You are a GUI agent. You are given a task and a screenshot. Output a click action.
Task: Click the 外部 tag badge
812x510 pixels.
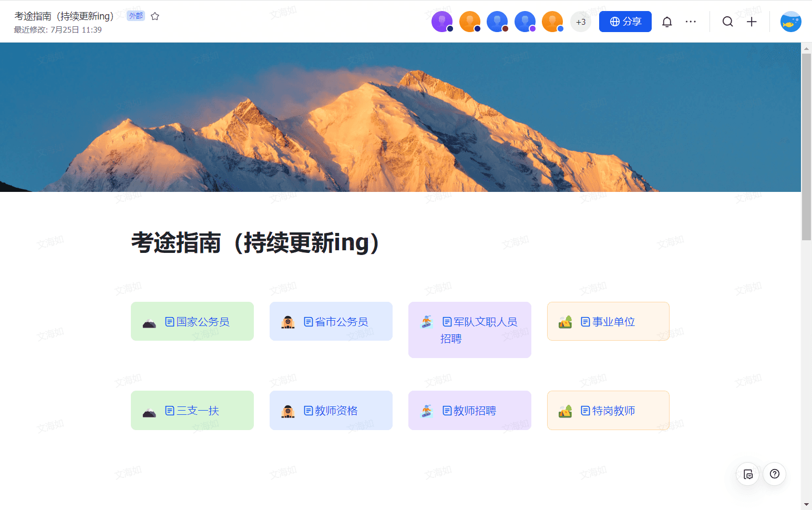(x=136, y=16)
